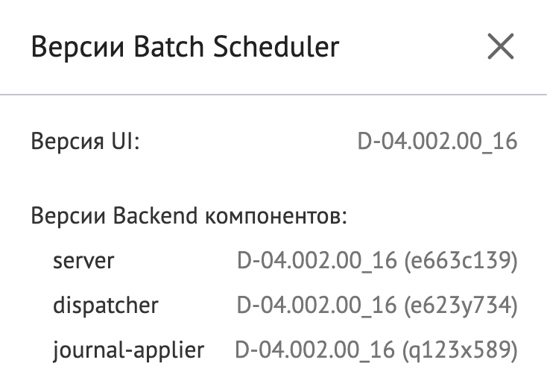The height and width of the screenshot is (392, 547).
Task: Select the journal-applier version number D-04.002.00_16
Action: (x=314, y=349)
